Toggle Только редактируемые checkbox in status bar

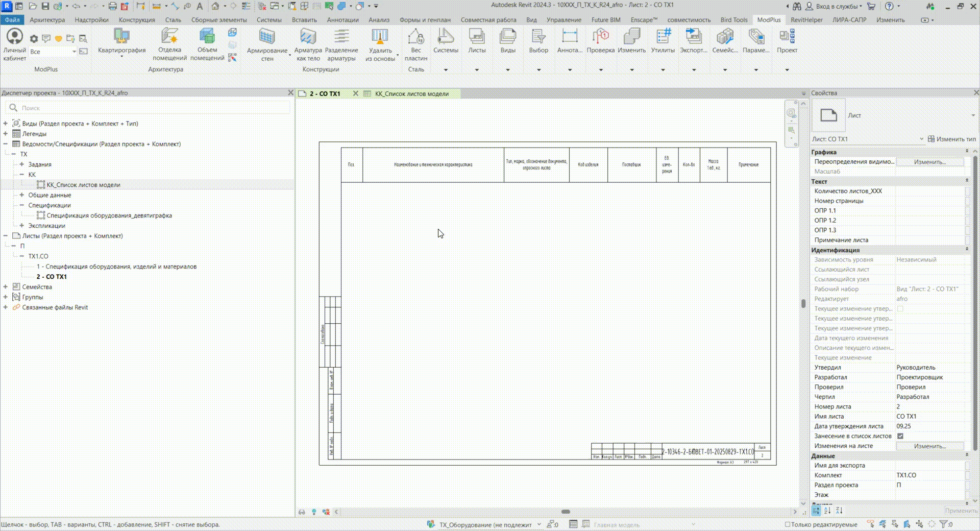point(787,524)
